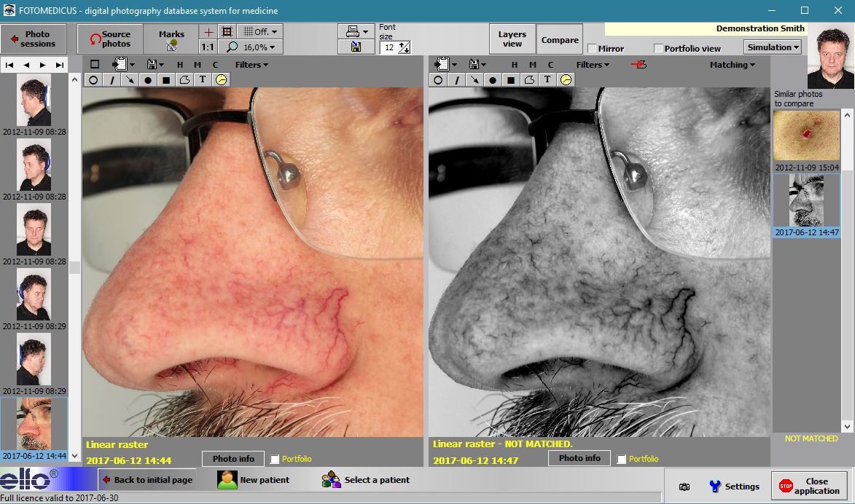Select the arrow tool in right panel
The width and height of the screenshot is (855, 504).
475,80
